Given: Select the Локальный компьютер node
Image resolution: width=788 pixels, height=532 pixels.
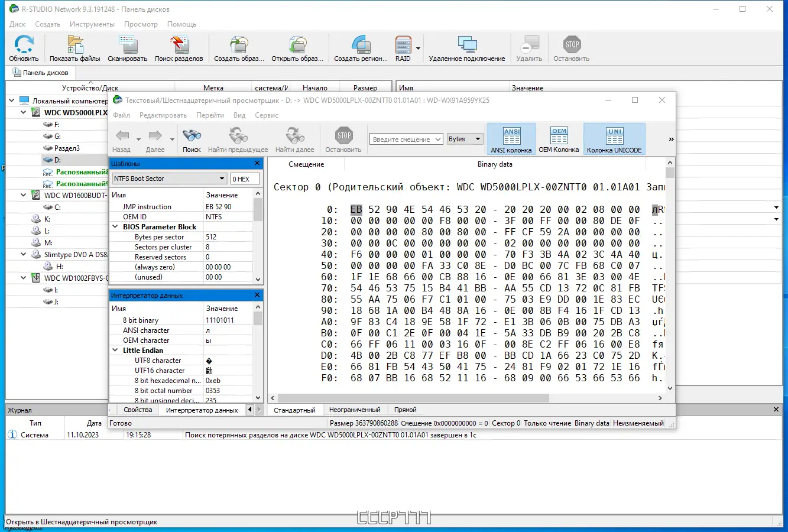Looking at the screenshot, I should coord(70,101).
